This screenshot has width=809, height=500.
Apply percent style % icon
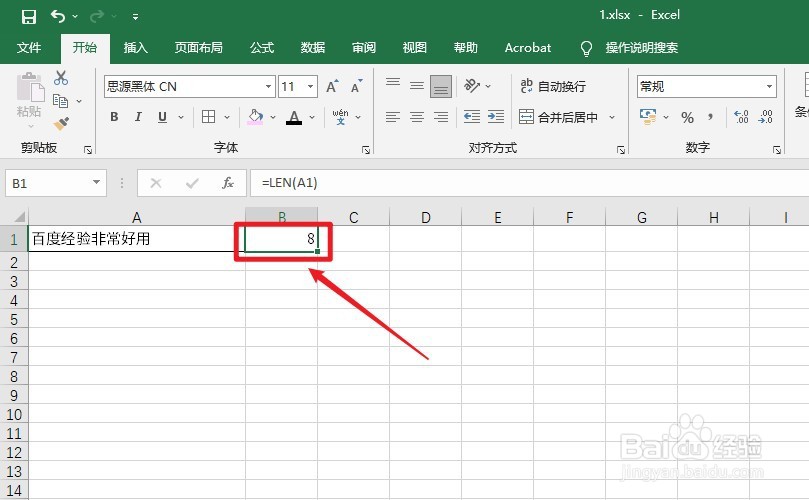(687, 118)
